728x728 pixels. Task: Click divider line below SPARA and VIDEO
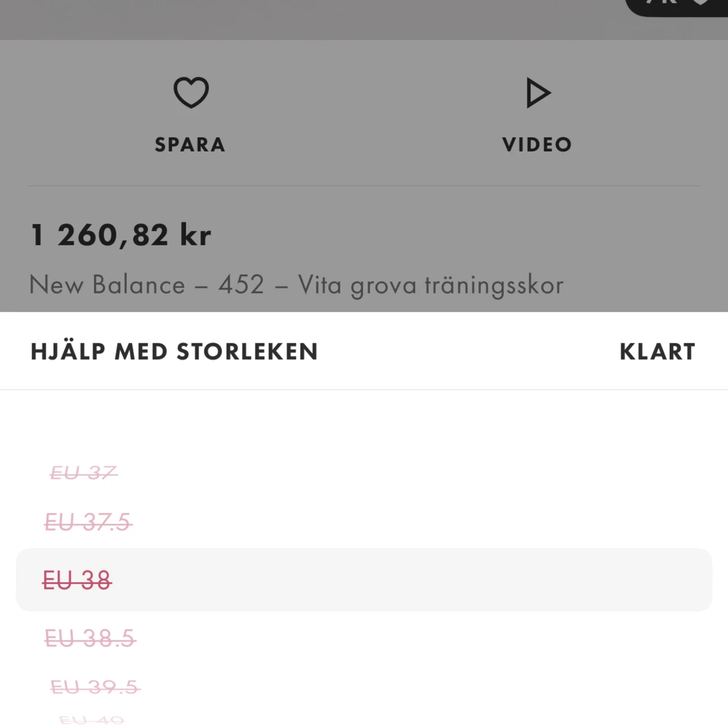[x=364, y=186]
